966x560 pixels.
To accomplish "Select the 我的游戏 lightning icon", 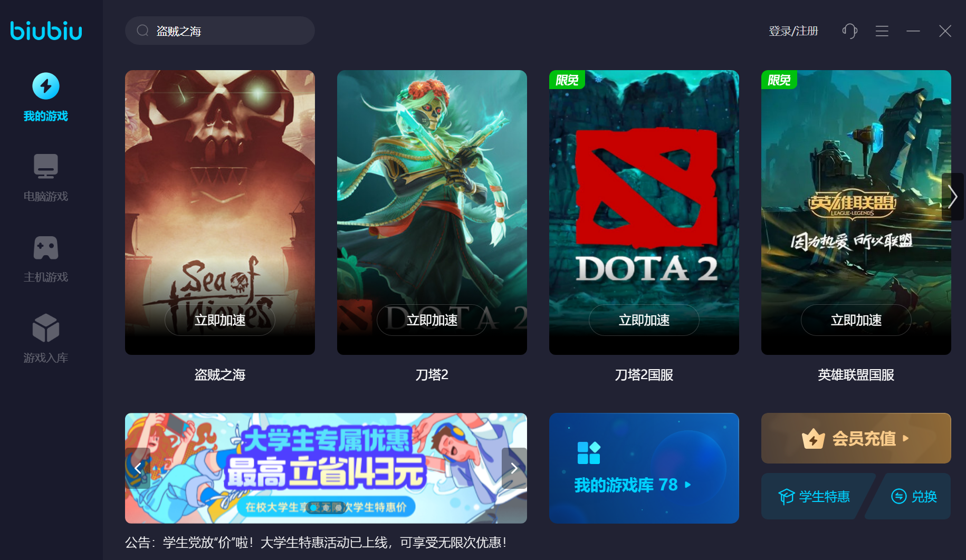I will (46, 86).
